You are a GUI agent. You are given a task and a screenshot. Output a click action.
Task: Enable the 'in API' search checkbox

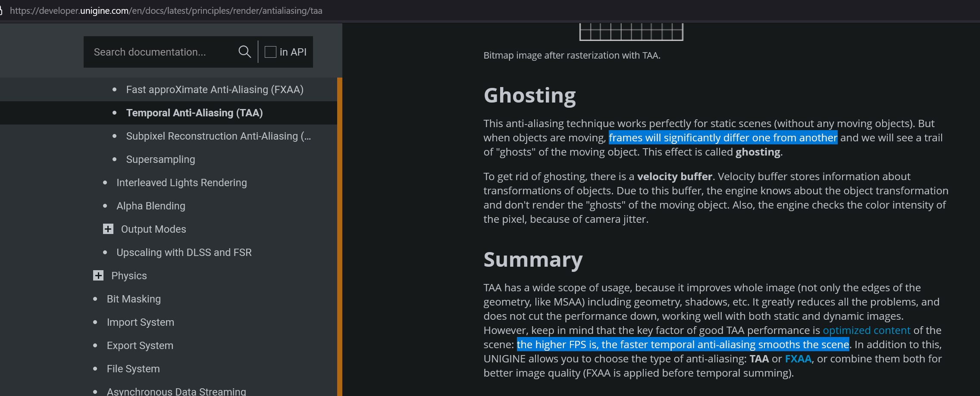point(270,52)
